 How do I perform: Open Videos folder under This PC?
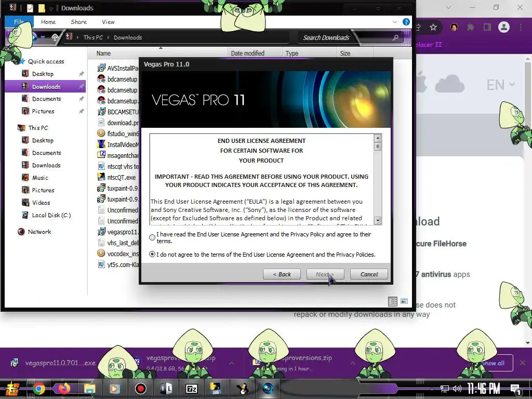point(41,203)
